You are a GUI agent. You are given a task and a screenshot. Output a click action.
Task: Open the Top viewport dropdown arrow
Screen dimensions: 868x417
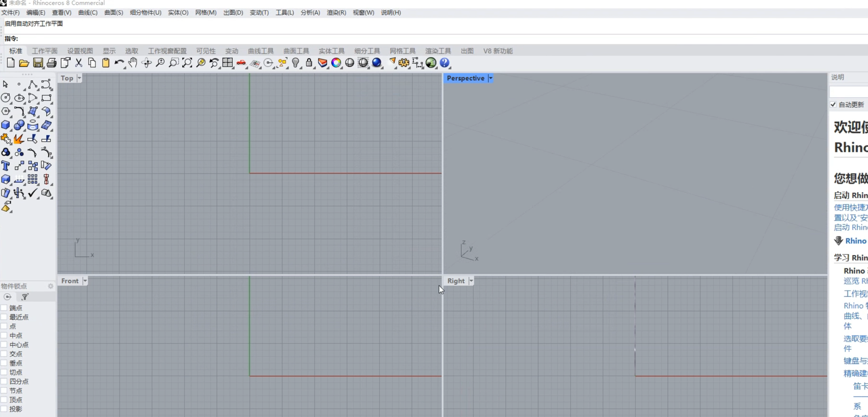pos(79,78)
